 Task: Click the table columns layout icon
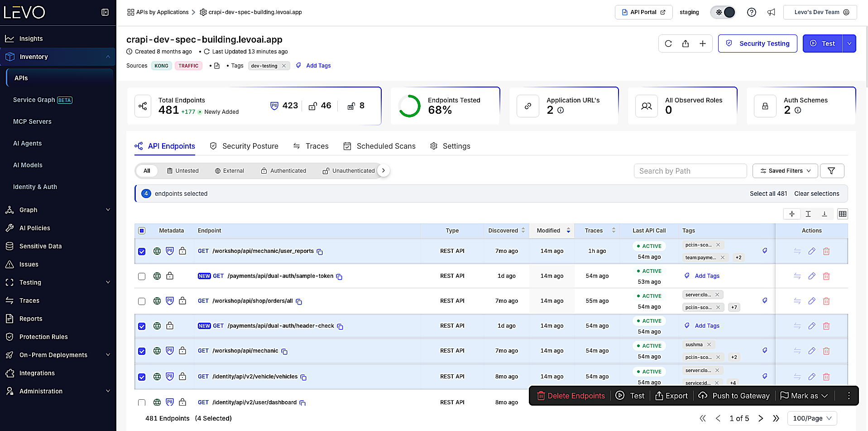842,214
